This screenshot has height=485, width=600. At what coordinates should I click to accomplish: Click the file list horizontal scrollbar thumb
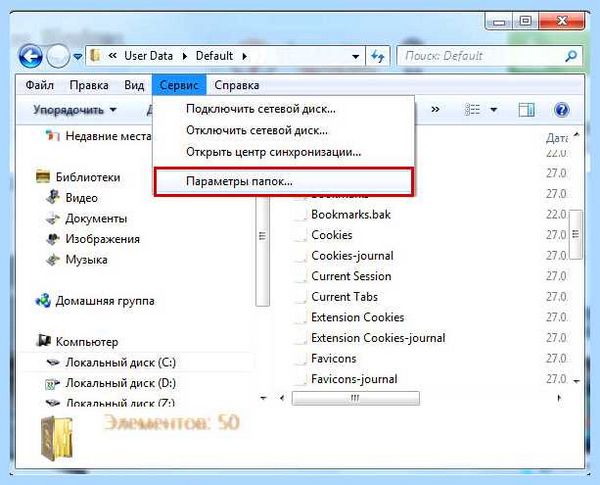(x=355, y=398)
